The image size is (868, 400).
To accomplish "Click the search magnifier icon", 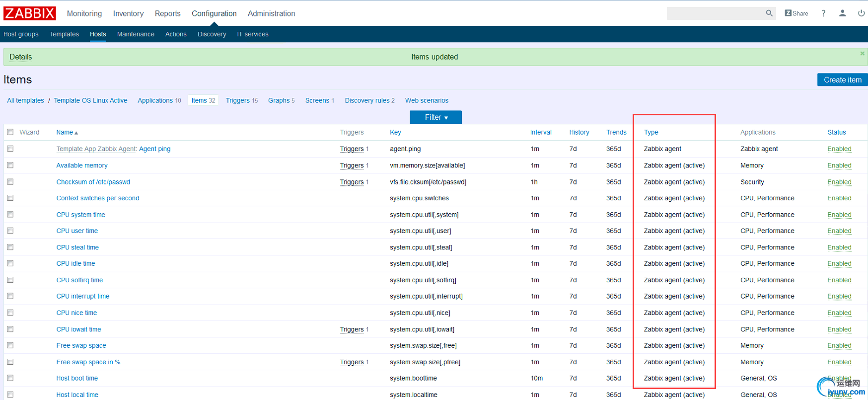I will coord(769,13).
